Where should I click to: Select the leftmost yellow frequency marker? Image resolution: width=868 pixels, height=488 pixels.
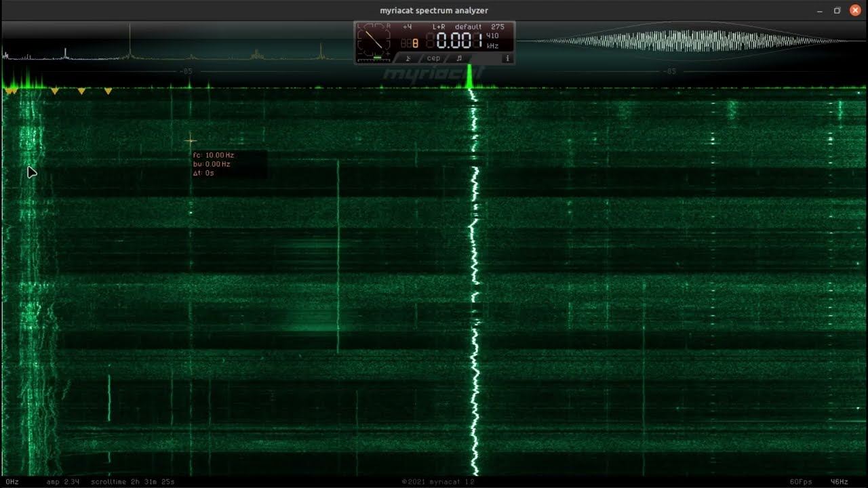(x=8, y=91)
